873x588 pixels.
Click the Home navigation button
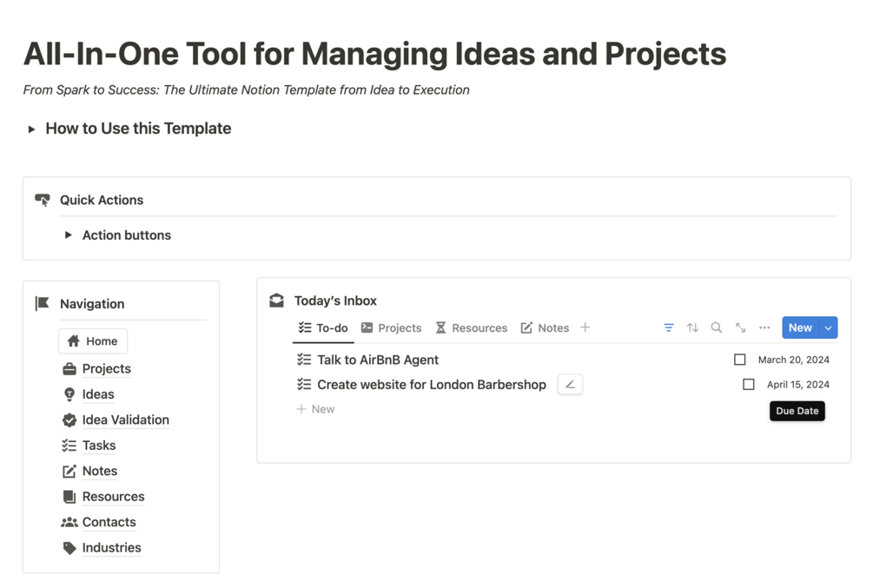click(x=93, y=341)
